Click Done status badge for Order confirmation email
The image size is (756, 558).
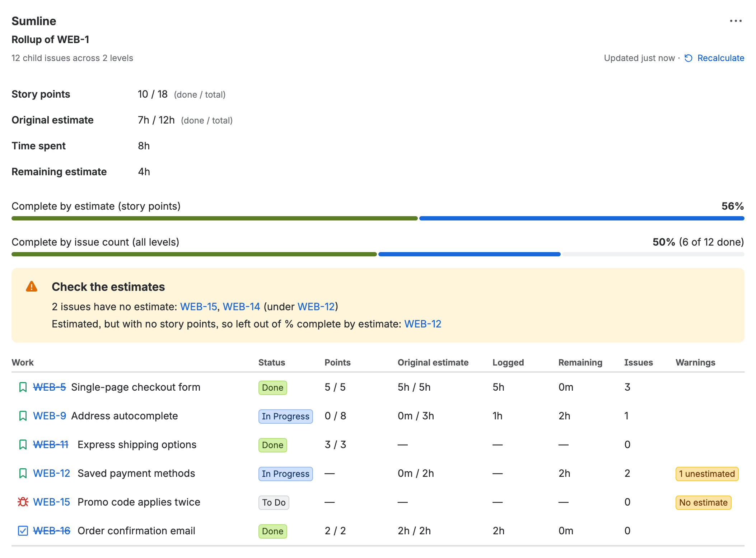pos(273,531)
